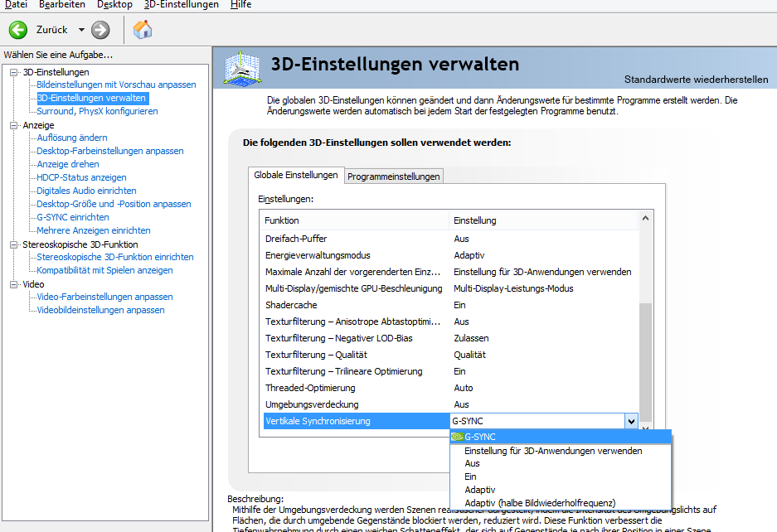The height and width of the screenshot is (532, 777).
Task: Switch to the Programmeinstellungen tab
Action: (x=393, y=177)
